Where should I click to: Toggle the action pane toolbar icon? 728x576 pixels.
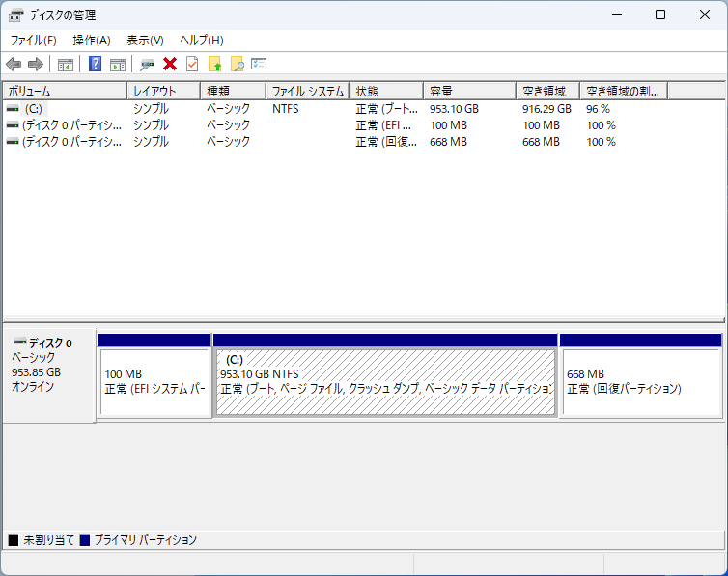pos(117,65)
